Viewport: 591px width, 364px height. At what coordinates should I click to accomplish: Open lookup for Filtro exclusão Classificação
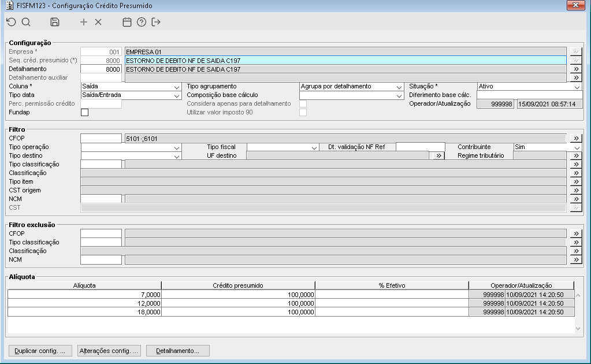coord(576,251)
